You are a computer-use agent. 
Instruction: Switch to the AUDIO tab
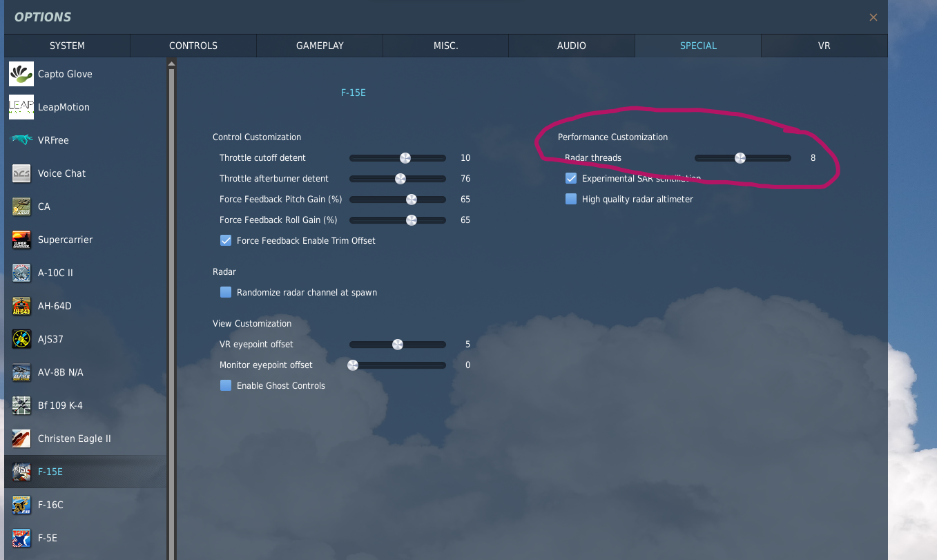(572, 46)
